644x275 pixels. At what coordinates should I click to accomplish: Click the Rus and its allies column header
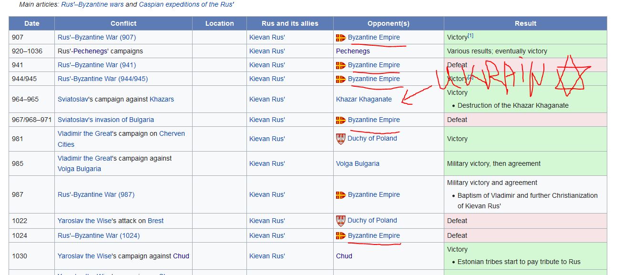pos(290,23)
